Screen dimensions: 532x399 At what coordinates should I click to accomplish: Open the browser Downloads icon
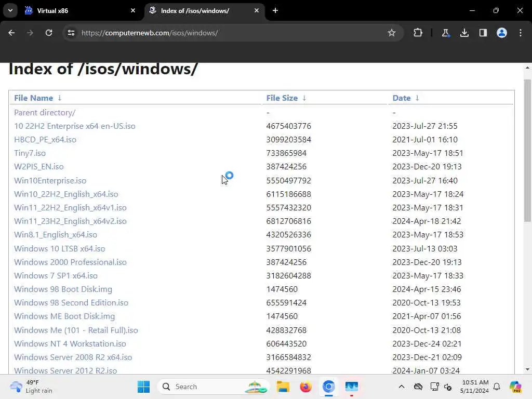[x=464, y=33]
